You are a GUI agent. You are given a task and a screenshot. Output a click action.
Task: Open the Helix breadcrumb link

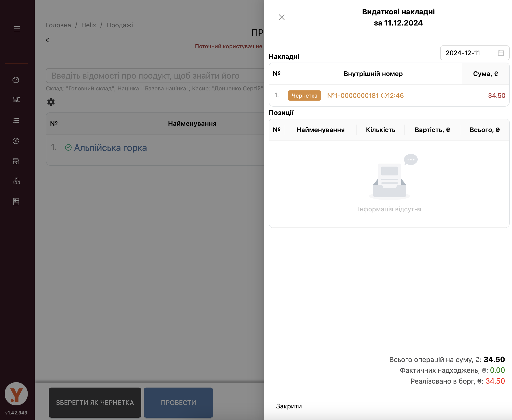pos(88,25)
